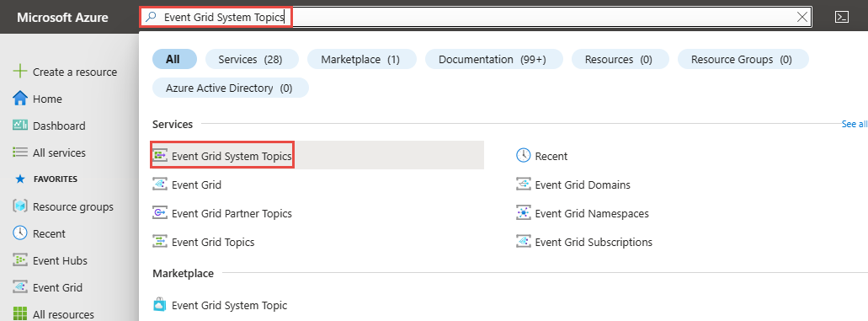Screen dimensions: 868x321
Task: Click the green plus Create icon
Action: click(20, 72)
